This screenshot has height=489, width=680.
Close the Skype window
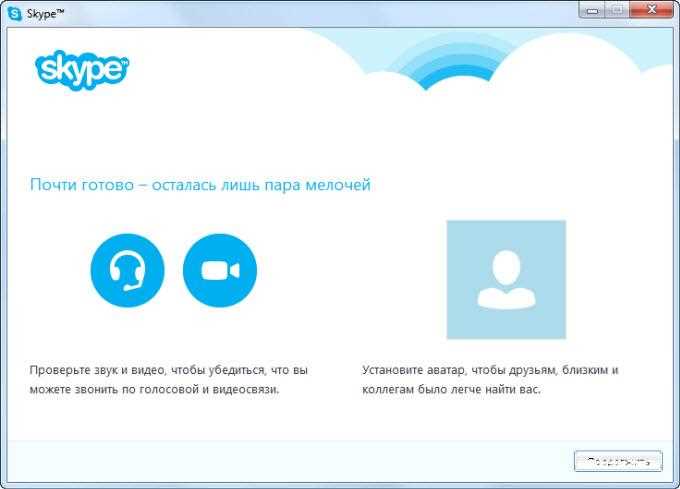[651, 10]
